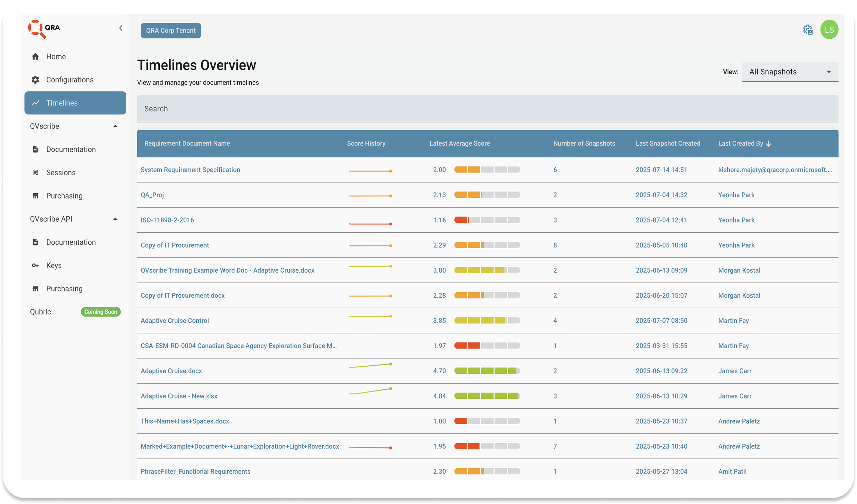
Task: Open Adaptive Cruise Control link
Action: pos(175,321)
